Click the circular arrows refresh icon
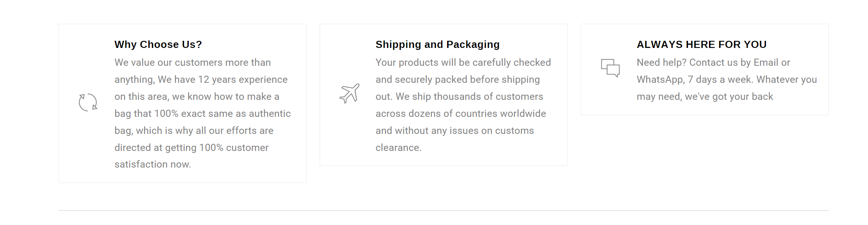Viewport: 868px width, 225px height. click(88, 102)
